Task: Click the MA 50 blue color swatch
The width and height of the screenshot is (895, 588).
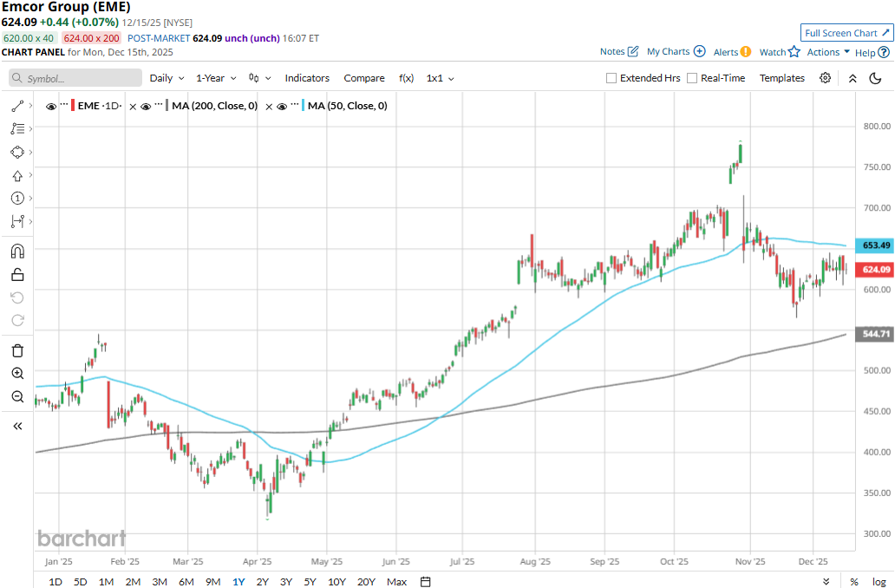Action: point(304,106)
